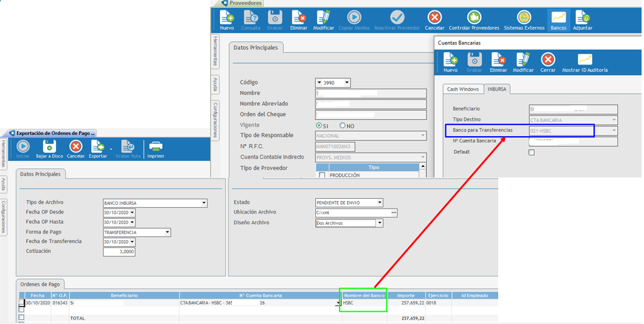The image size is (644, 324).
Task: Click the Adjuntar toolbar icon
Action: coord(582,19)
